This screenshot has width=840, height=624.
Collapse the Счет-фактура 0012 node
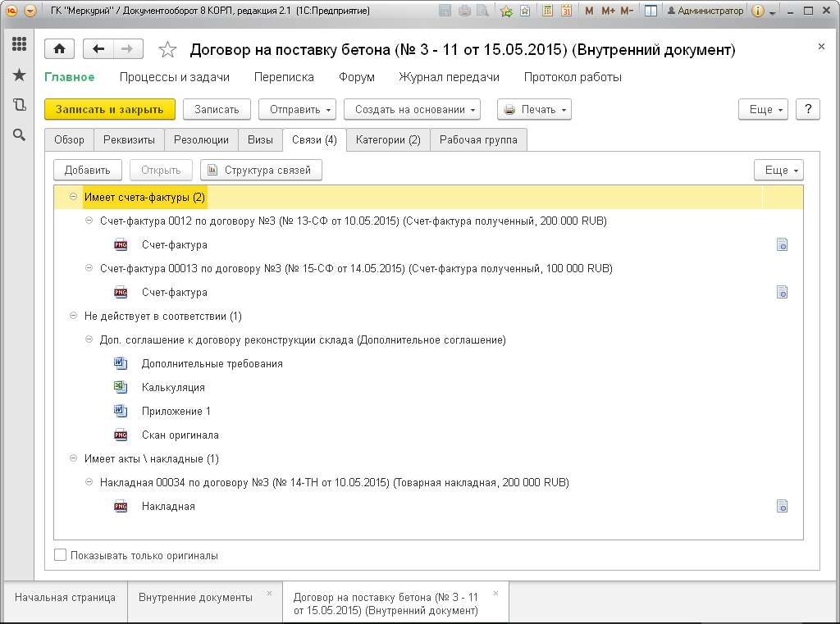[x=89, y=221]
